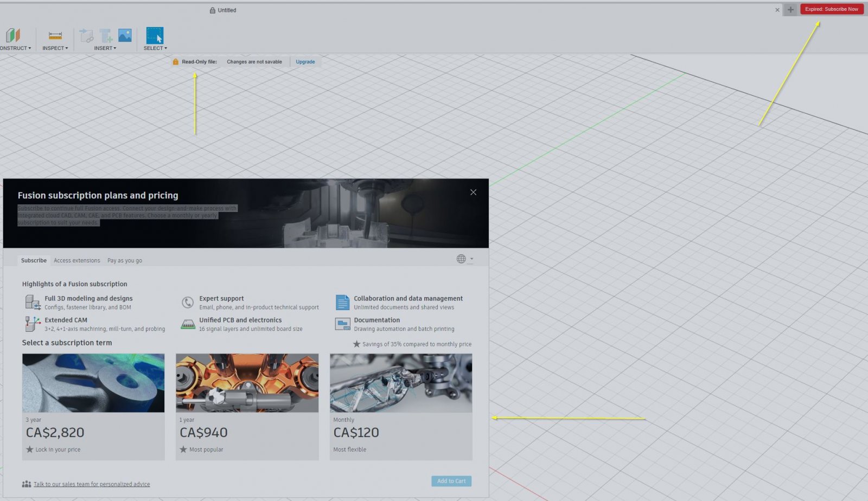Screen dimensions: 868x501
Task: Click the 'Most popular' label
Action: tap(206, 449)
